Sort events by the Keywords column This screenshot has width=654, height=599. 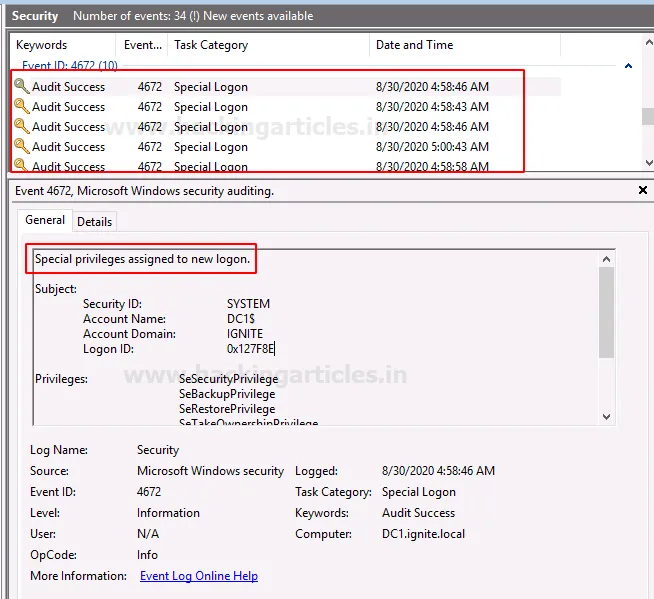(42, 45)
